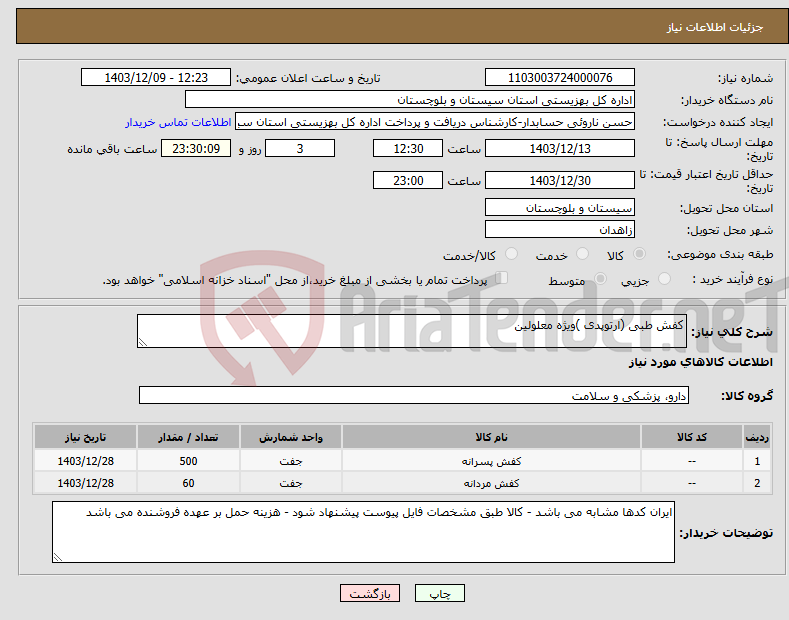
Task: Click the buyer notes text area
Action: (x=363, y=532)
